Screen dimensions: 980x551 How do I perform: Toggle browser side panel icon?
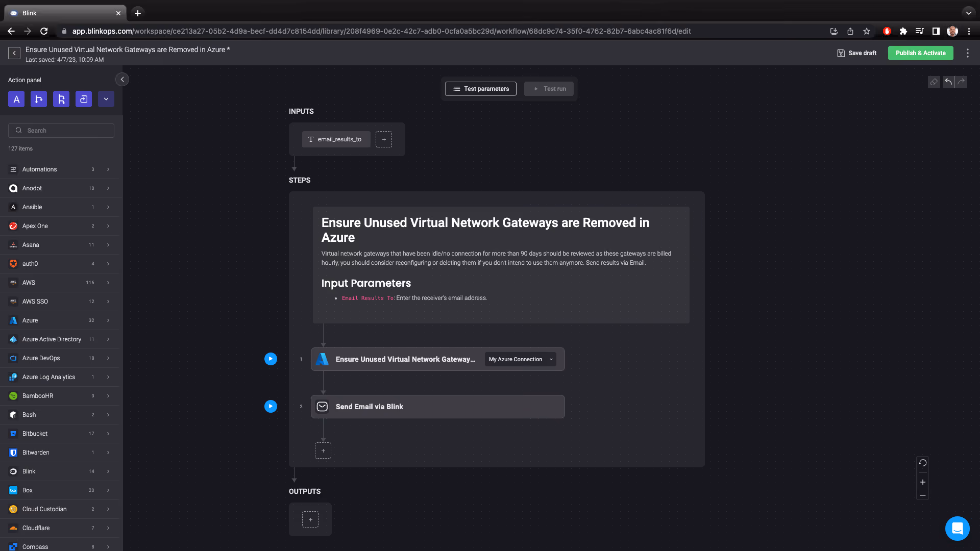(x=936, y=31)
